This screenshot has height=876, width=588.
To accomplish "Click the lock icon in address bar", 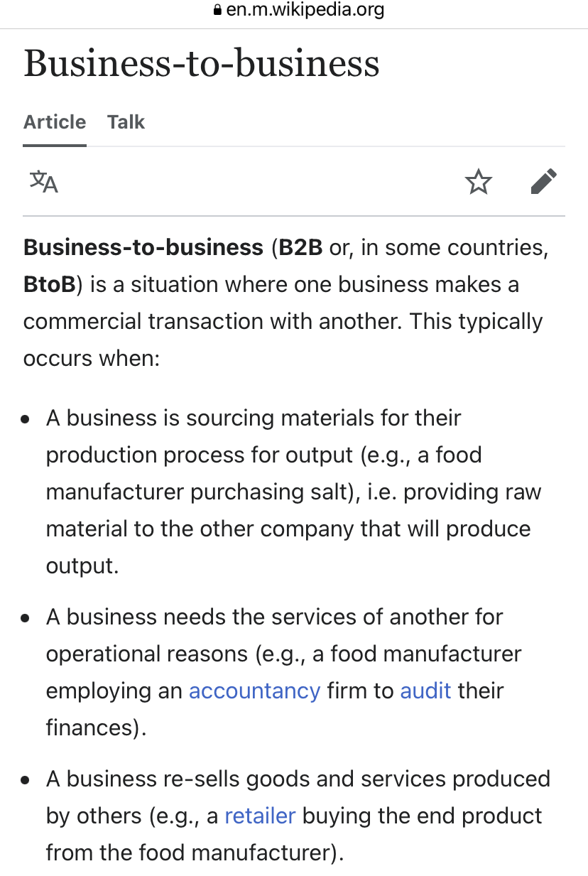I will pos(217,11).
